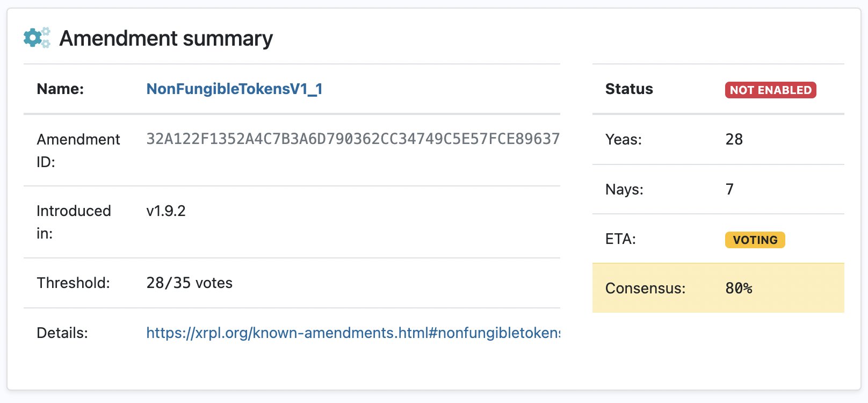Select the Amendment ID hash value
868x403 pixels.
353,139
